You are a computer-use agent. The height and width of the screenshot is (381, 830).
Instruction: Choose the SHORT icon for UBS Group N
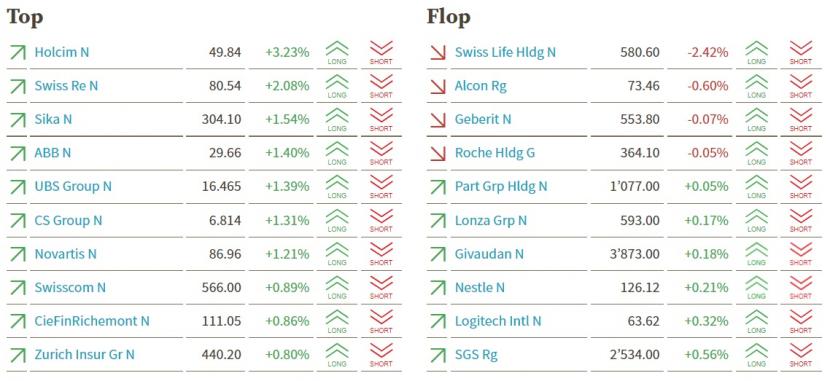[x=381, y=187]
